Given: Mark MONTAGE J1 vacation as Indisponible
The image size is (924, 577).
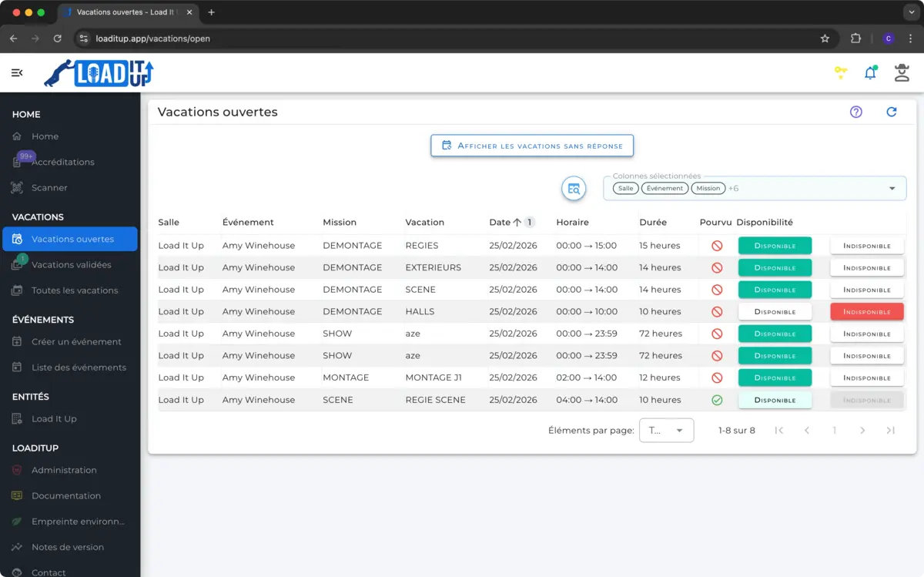Looking at the screenshot, I should pos(866,378).
